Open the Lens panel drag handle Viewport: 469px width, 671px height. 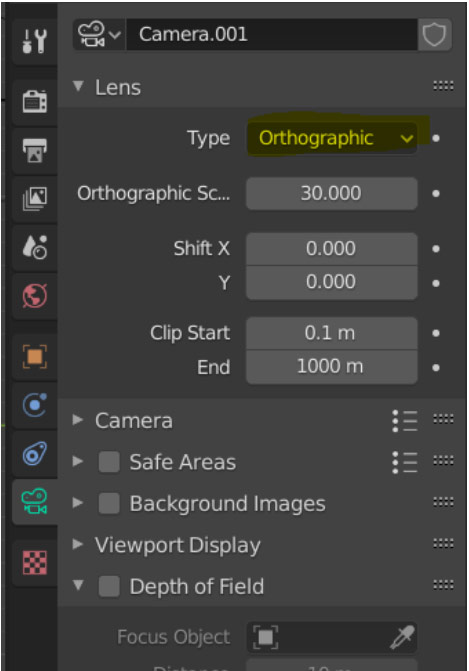443,86
